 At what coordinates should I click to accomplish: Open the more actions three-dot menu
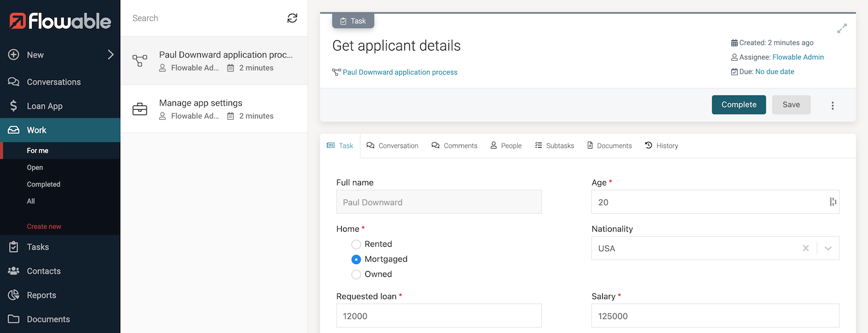[x=832, y=105]
